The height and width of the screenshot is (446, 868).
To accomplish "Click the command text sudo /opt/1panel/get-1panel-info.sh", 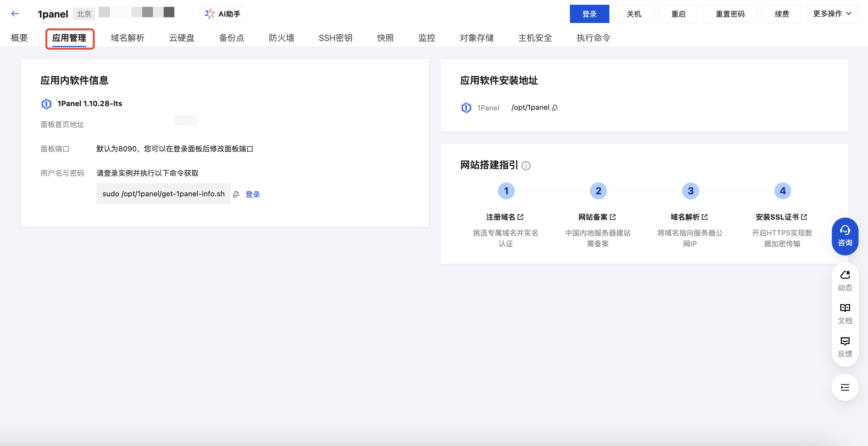I will (164, 194).
